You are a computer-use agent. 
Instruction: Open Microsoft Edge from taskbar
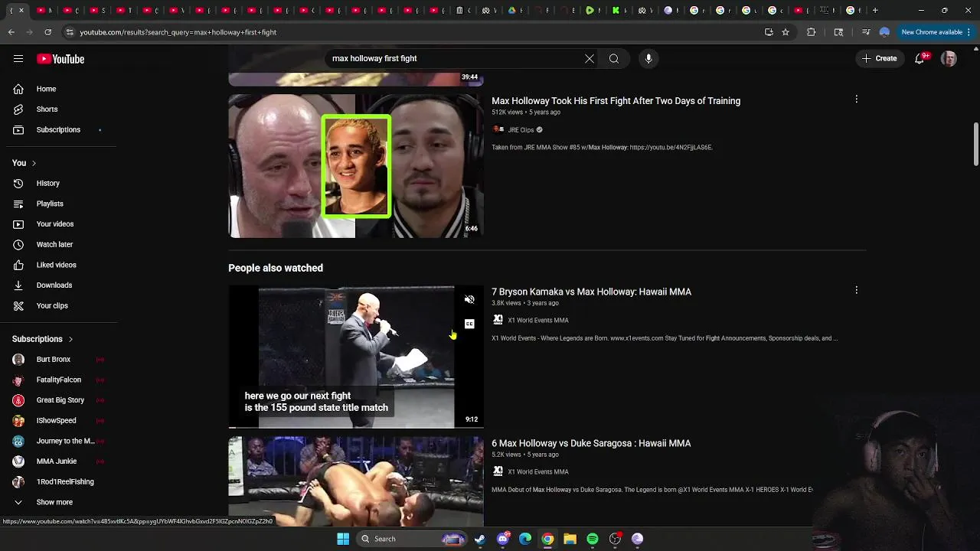[x=525, y=539]
